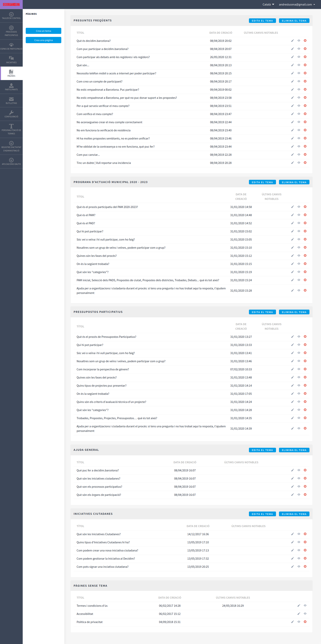The width and height of the screenshot is (321, 644).
Task: Click 'Quins són els criteris d'avaluació tècnica' title
Action: click(x=111, y=402)
